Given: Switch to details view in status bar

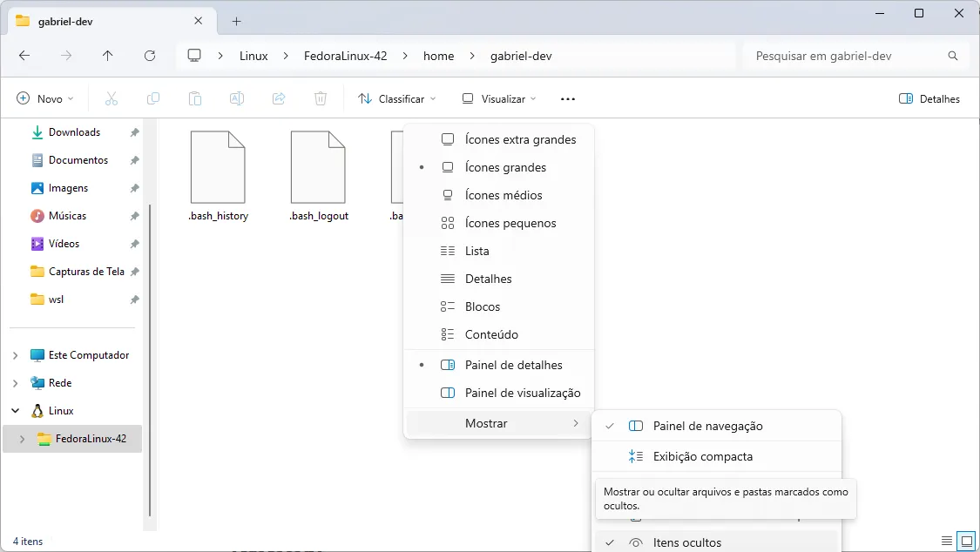Looking at the screenshot, I should tap(947, 541).
